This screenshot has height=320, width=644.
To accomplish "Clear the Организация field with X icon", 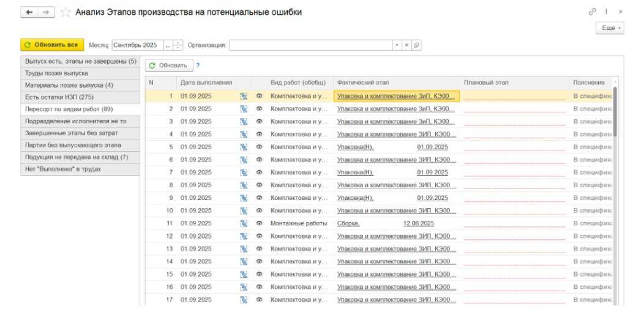I will [x=406, y=45].
